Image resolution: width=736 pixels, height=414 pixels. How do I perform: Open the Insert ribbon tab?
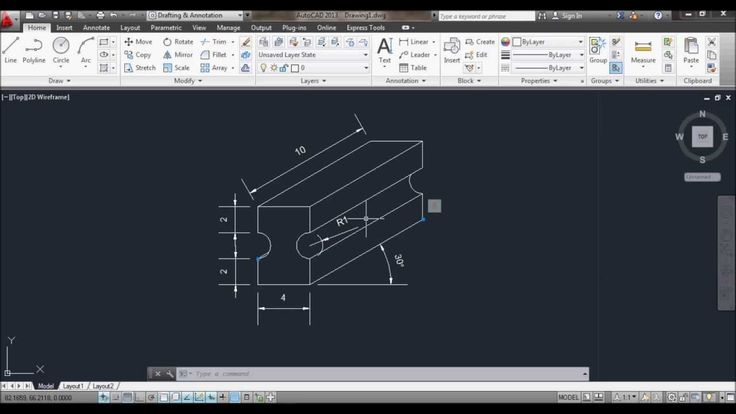click(64, 28)
